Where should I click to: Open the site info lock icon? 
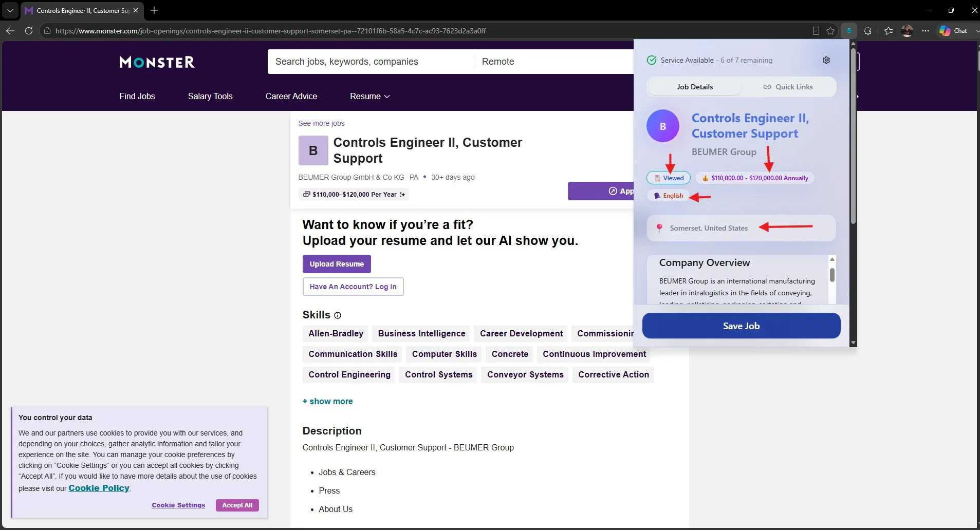(47, 31)
